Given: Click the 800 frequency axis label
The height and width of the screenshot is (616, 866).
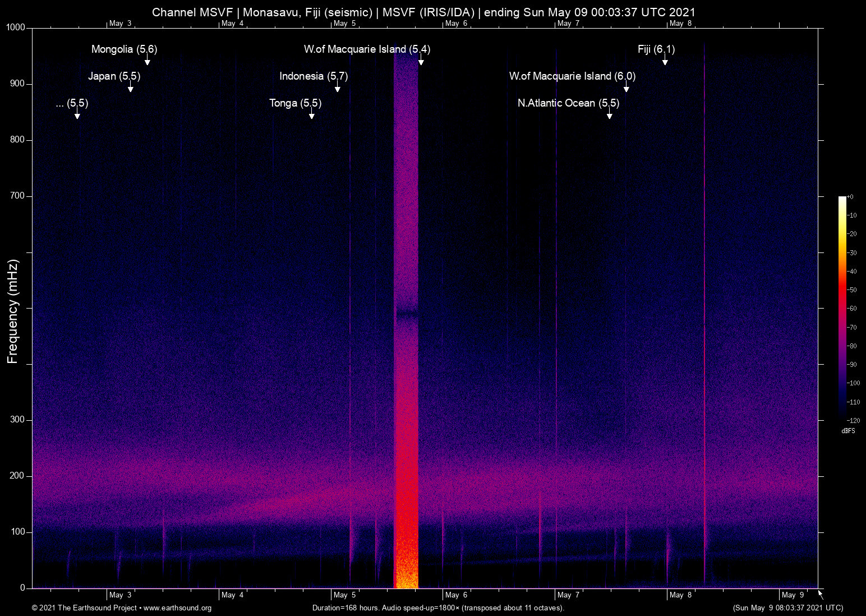Looking at the screenshot, I should [x=17, y=140].
